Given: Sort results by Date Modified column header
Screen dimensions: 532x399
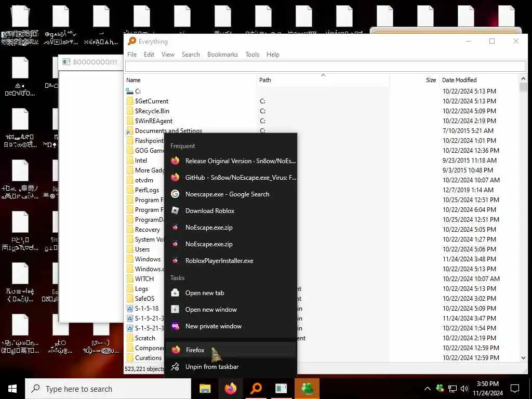Looking at the screenshot, I should point(478,80).
